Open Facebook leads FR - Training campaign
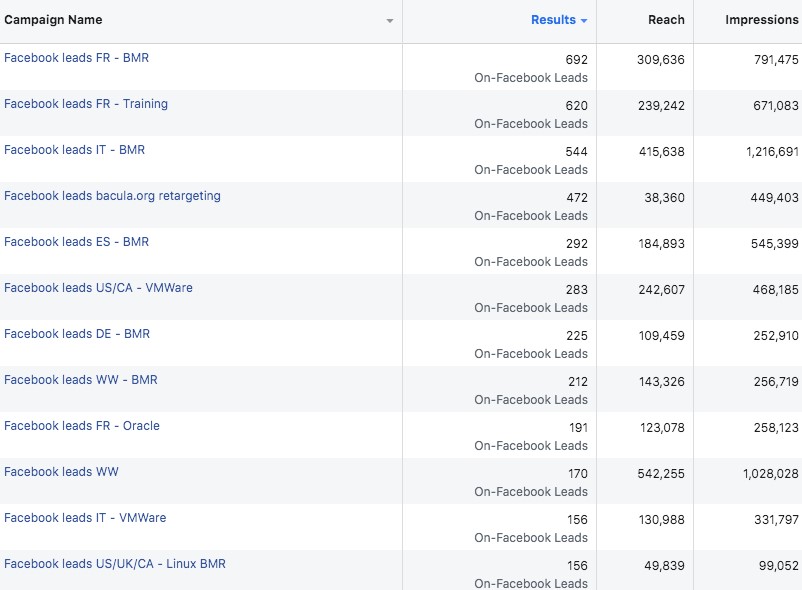Screen dimensions: 802x590 [x=86, y=104]
